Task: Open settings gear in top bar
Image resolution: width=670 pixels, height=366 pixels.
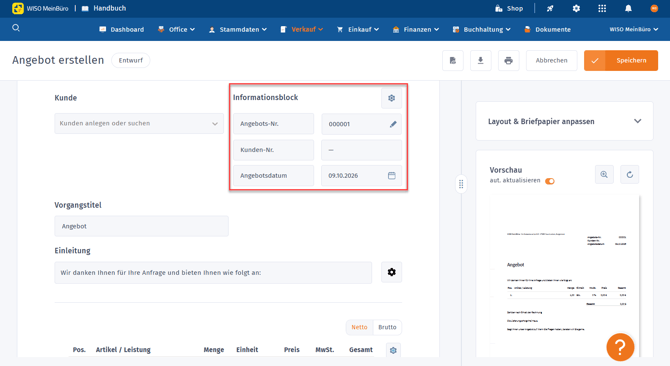Action: coord(576,8)
